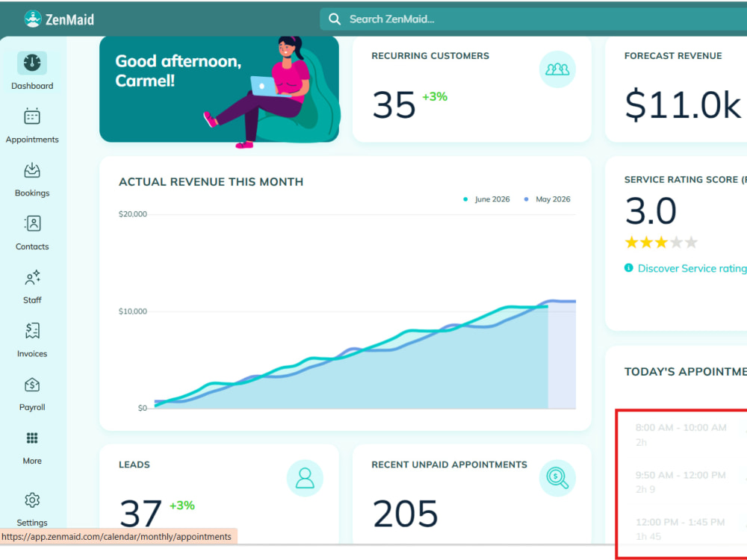Open the Staff icon
The height and width of the screenshot is (560, 747).
[32, 277]
